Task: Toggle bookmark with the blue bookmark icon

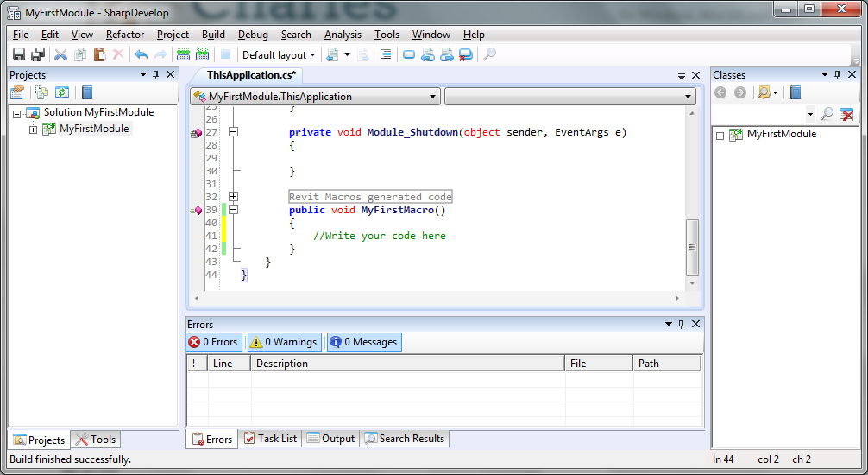Action: coord(408,54)
